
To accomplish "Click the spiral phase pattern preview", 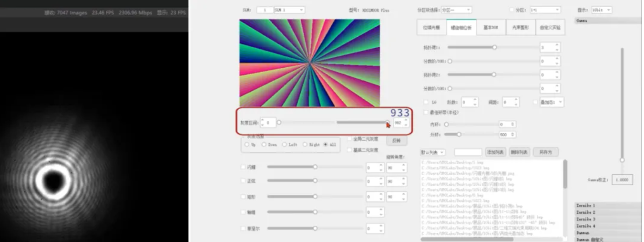I will click(309, 63).
